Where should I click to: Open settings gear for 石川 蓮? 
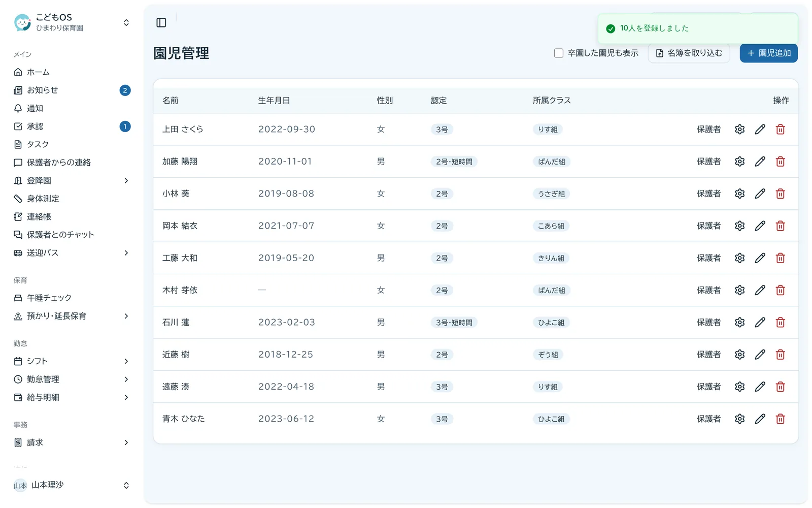click(x=739, y=322)
